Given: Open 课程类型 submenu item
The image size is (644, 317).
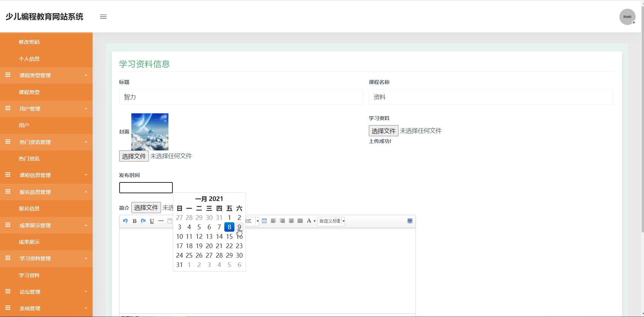Looking at the screenshot, I should click(x=29, y=92).
